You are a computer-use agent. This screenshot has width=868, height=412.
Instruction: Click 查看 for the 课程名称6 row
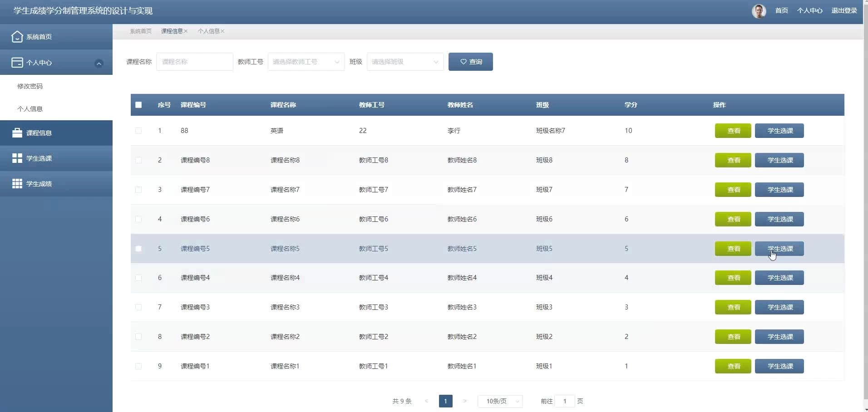pyautogui.click(x=733, y=219)
